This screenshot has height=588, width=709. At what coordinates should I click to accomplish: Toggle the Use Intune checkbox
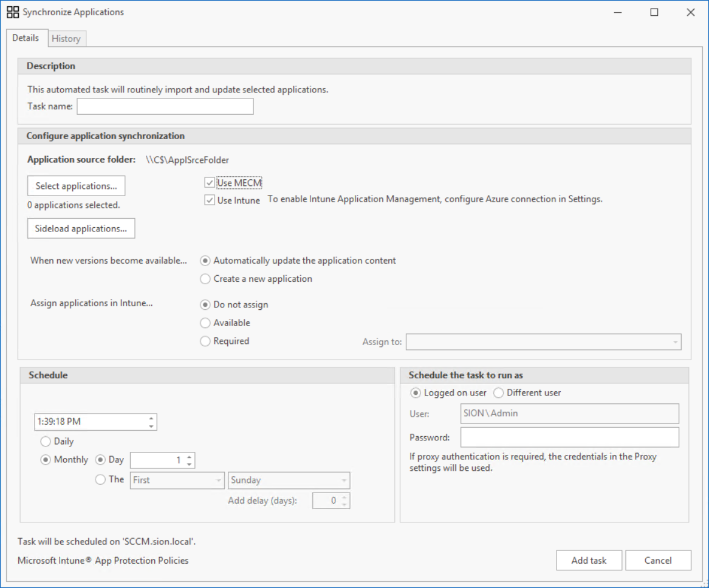[x=210, y=200]
